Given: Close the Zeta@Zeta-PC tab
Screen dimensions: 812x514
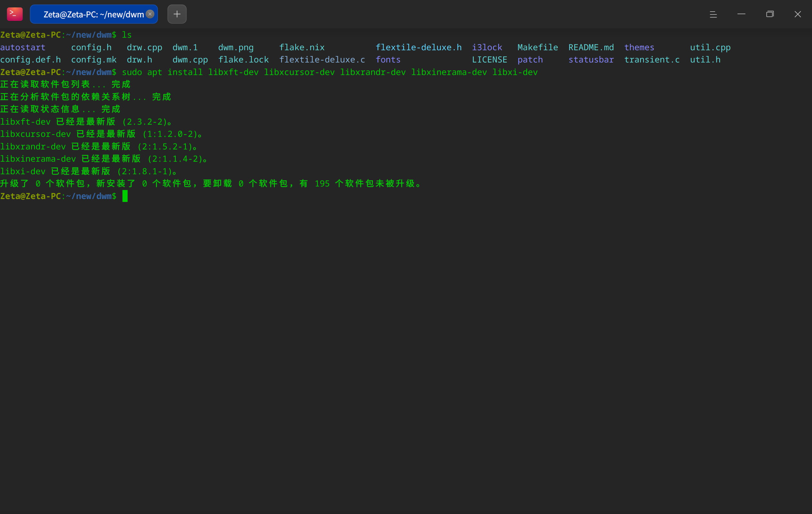Looking at the screenshot, I should click(x=150, y=14).
